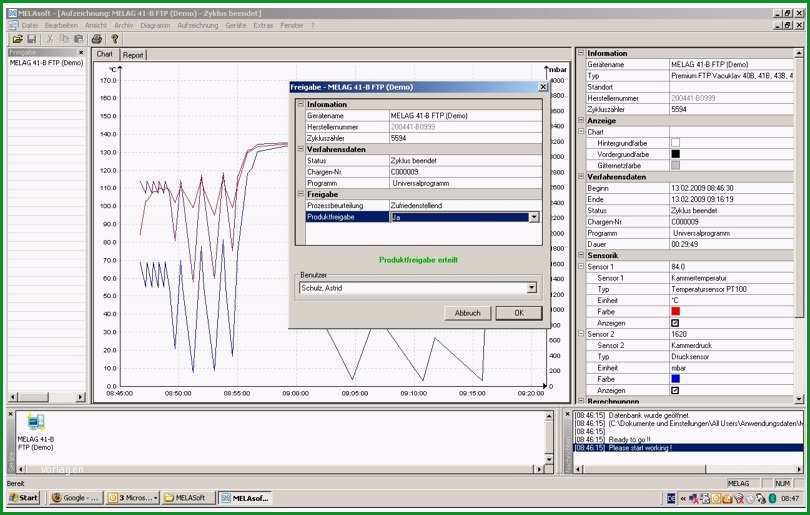The width and height of the screenshot is (810, 515).
Task: Toggle the Anzeigen checkbox for Sensor 2
Action: [x=675, y=391]
